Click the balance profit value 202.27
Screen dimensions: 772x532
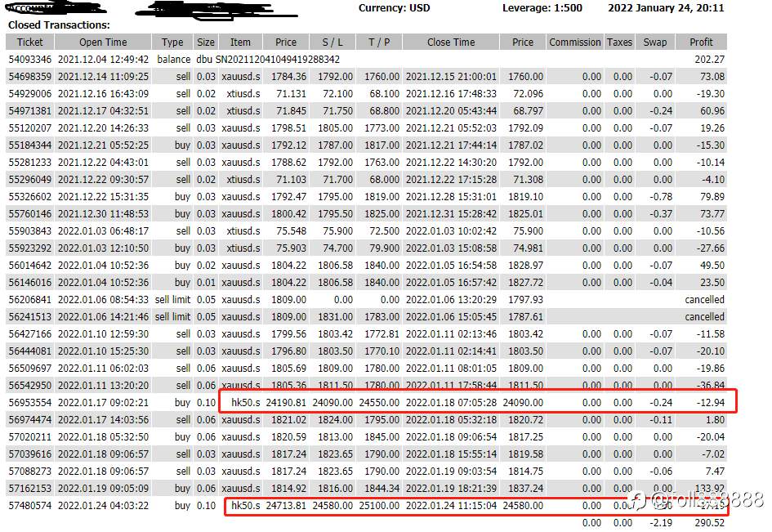(x=709, y=60)
